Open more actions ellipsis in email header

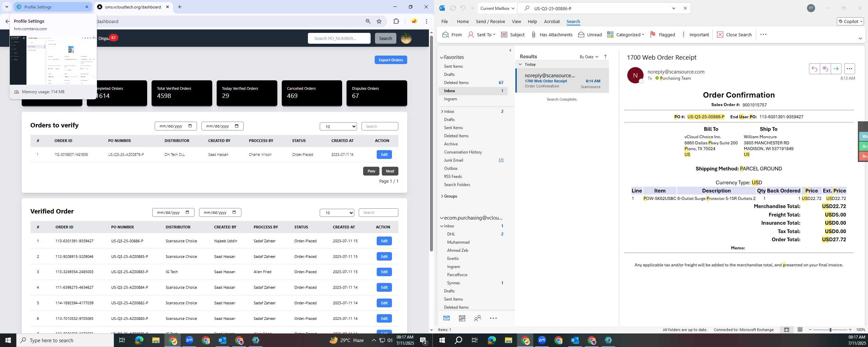point(849,69)
